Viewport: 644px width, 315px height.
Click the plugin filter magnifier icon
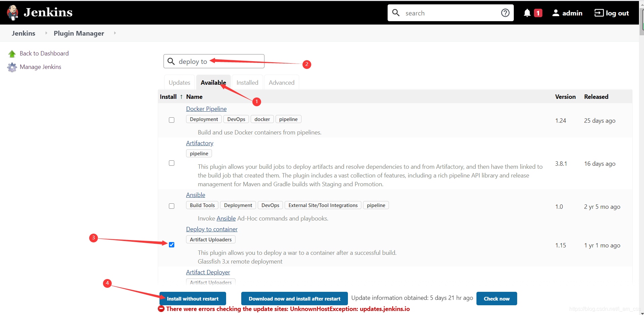[171, 61]
